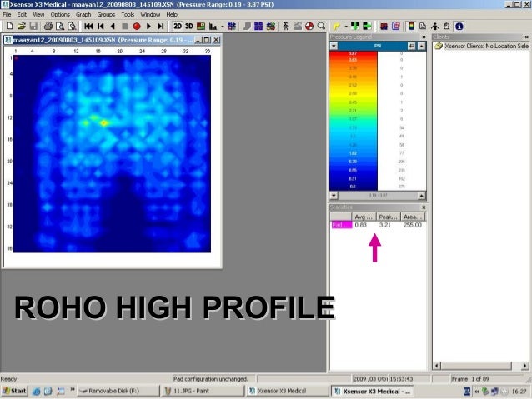Click the blue four-tile grid icon
The width and height of the screenshot is (532, 399).
point(258,26)
